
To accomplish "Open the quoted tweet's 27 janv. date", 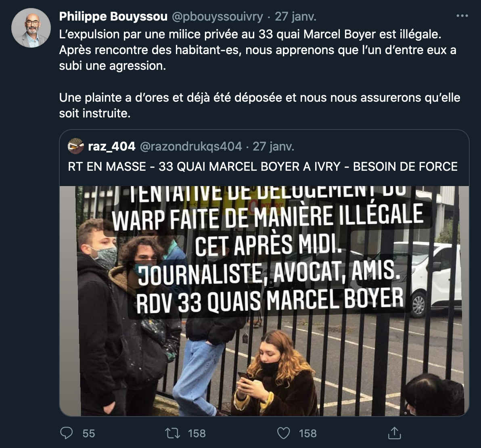I will coord(273,147).
